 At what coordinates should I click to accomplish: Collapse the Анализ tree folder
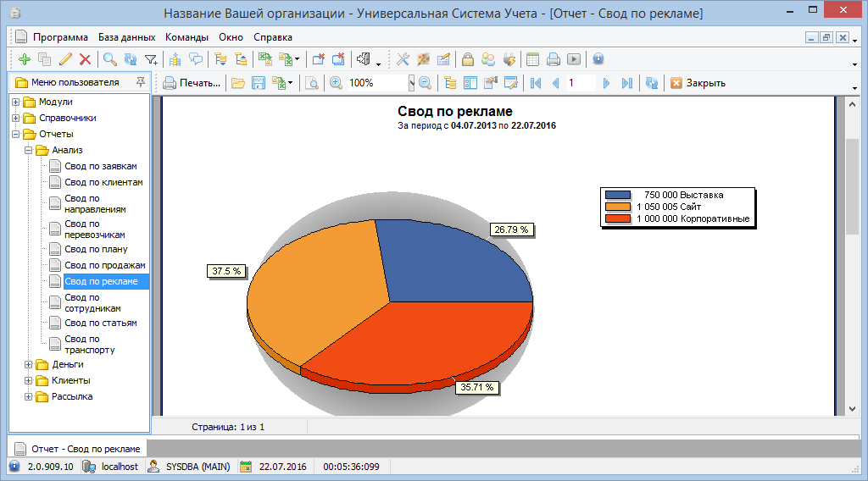[29, 150]
